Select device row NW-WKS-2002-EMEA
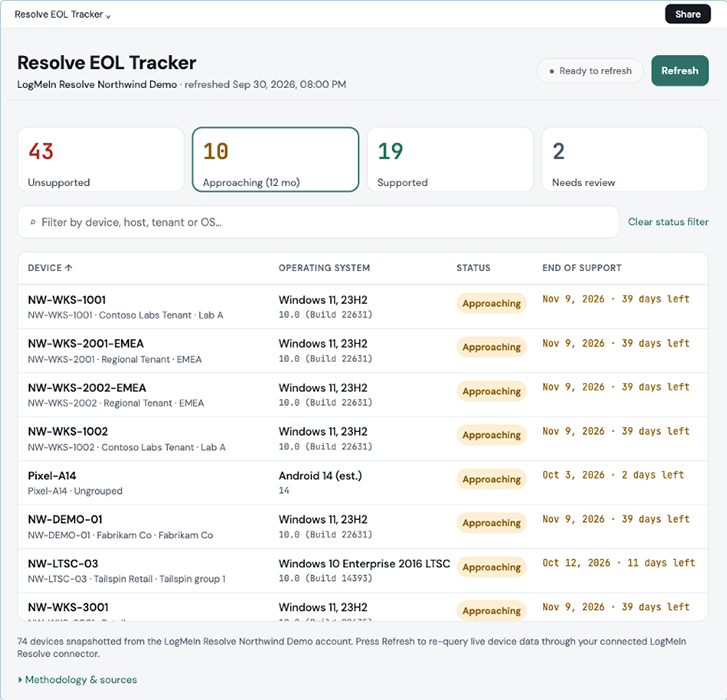This screenshot has height=700, width=727. pyautogui.click(x=363, y=395)
